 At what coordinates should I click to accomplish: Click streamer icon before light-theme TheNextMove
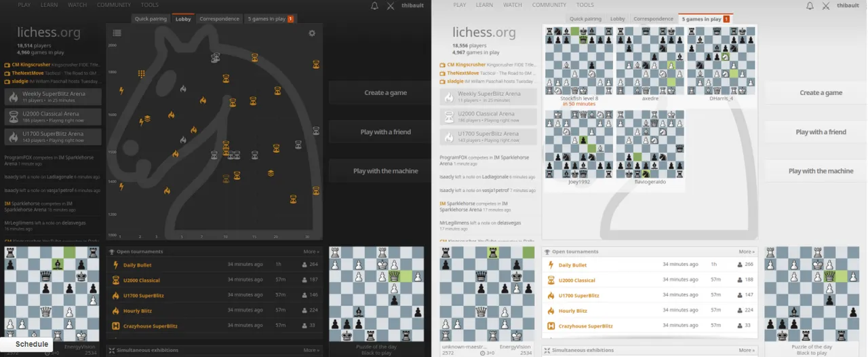pos(443,73)
